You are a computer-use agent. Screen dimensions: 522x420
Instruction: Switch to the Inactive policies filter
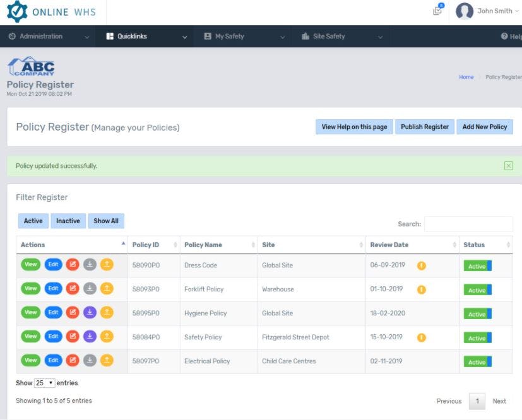[68, 220]
